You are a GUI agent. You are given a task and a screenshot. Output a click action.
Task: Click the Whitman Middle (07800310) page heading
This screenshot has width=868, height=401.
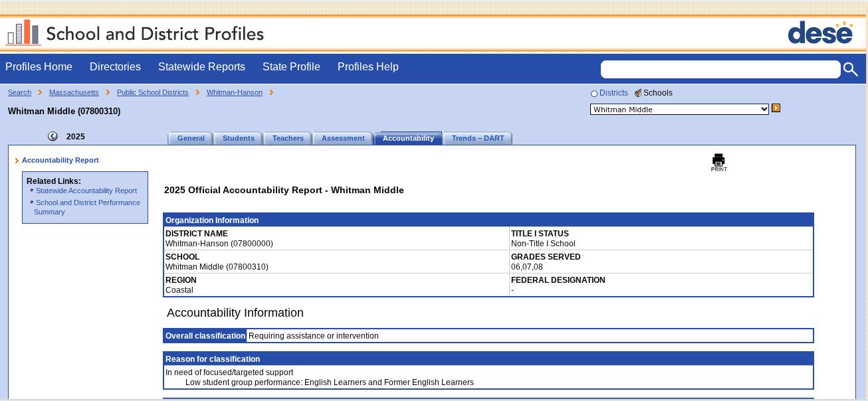pos(64,112)
